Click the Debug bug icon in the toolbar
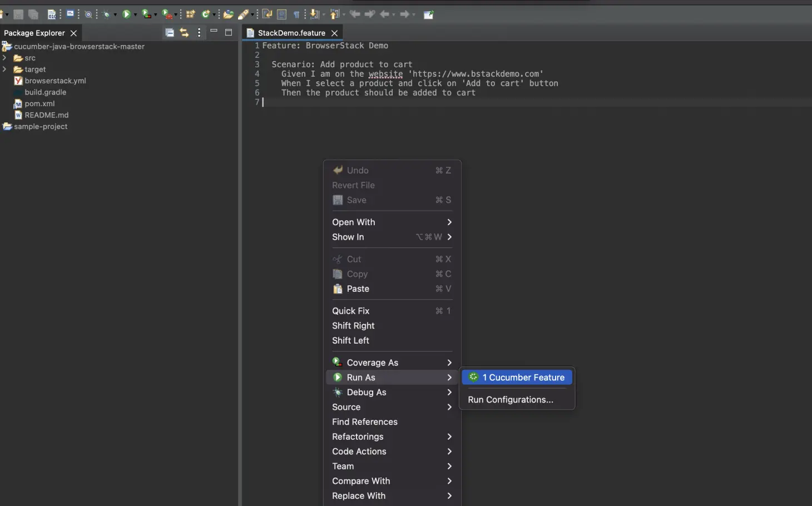This screenshot has width=812, height=506. 106,14
